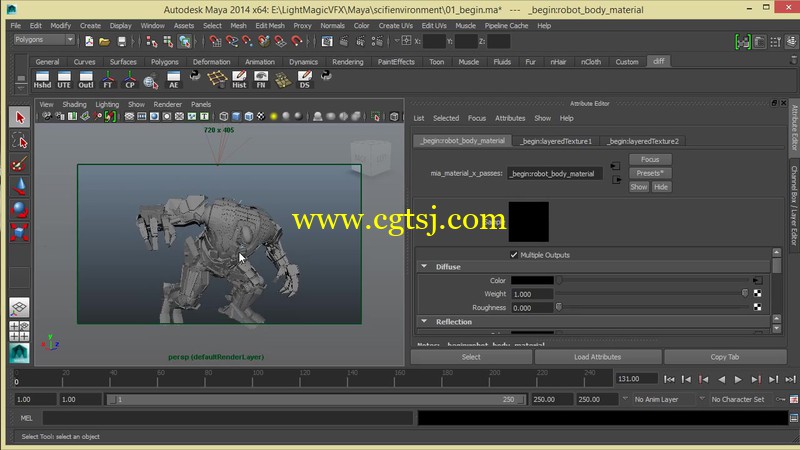Switch to single perspective layout icon
The width and height of the screenshot is (800, 450).
[x=19, y=308]
